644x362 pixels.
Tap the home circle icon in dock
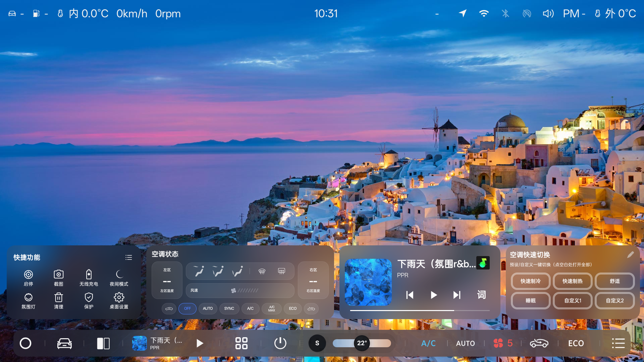click(25, 343)
